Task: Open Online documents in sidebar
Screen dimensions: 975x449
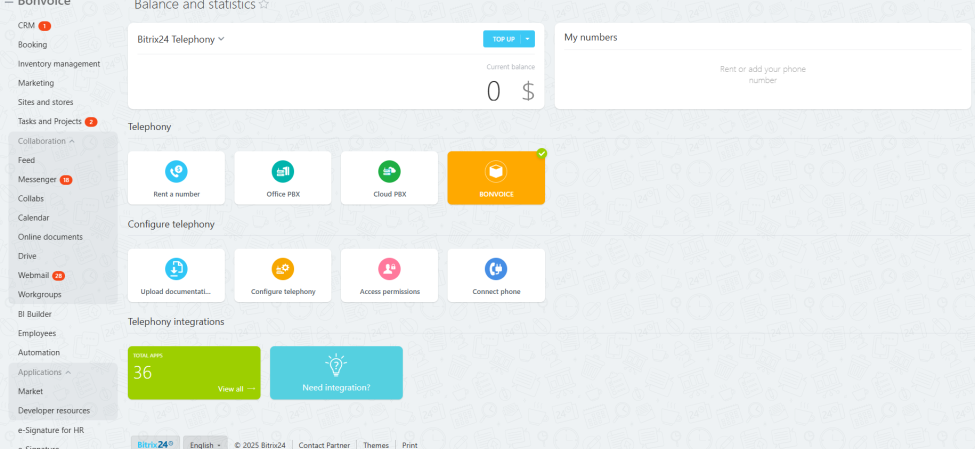Action: [x=50, y=237]
